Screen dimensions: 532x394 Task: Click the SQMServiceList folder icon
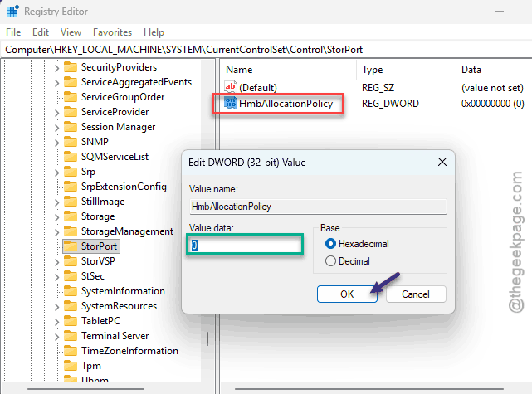click(71, 157)
